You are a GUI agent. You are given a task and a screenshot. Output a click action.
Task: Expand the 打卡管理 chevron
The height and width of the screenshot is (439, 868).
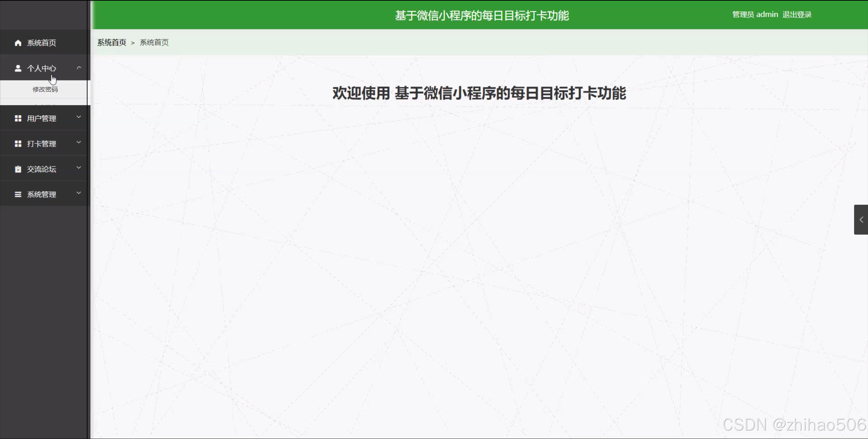pos(79,143)
